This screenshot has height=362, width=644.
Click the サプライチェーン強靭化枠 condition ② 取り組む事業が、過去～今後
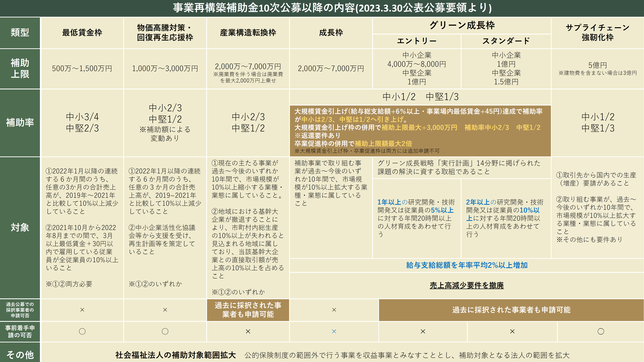pyautogui.click(x=596, y=215)
